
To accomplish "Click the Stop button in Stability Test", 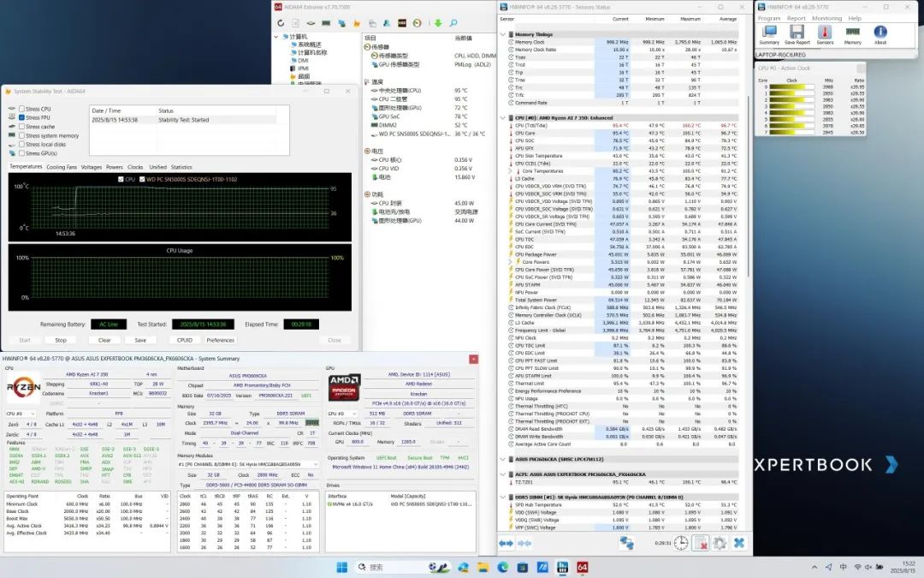I will 61,340.
